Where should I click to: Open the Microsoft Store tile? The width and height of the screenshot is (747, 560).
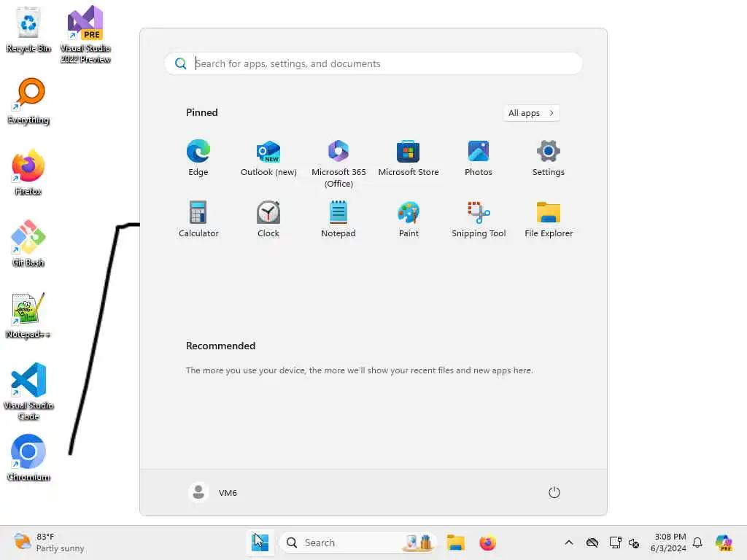(x=409, y=158)
